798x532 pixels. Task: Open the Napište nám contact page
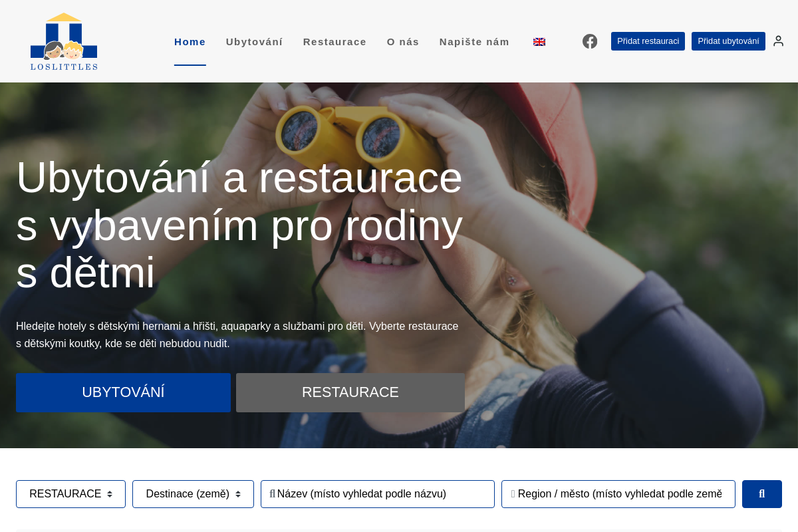tap(474, 42)
